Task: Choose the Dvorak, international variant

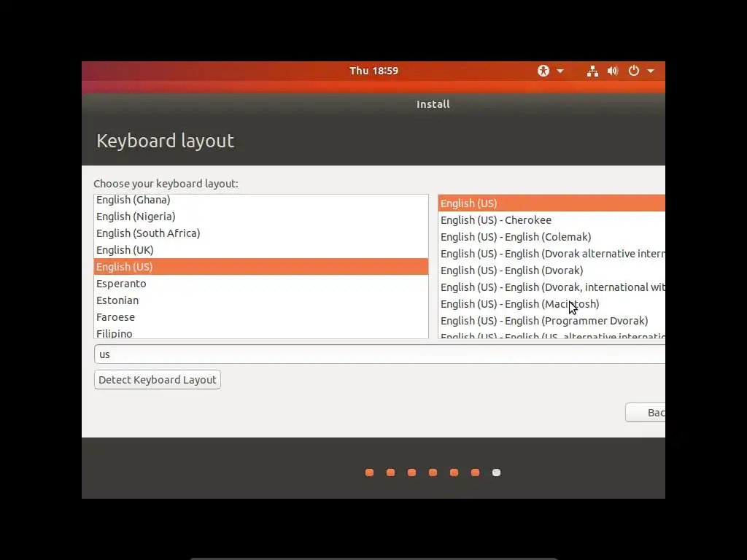Action: pyautogui.click(x=551, y=287)
